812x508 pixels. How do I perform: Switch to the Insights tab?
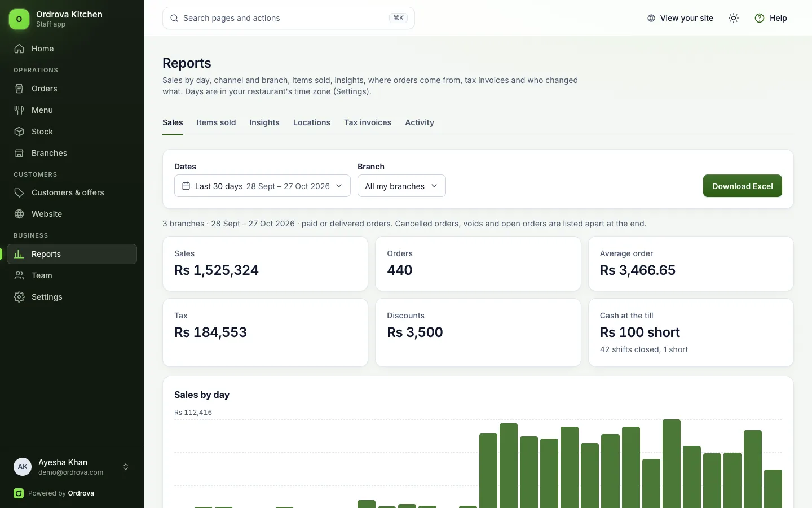264,122
